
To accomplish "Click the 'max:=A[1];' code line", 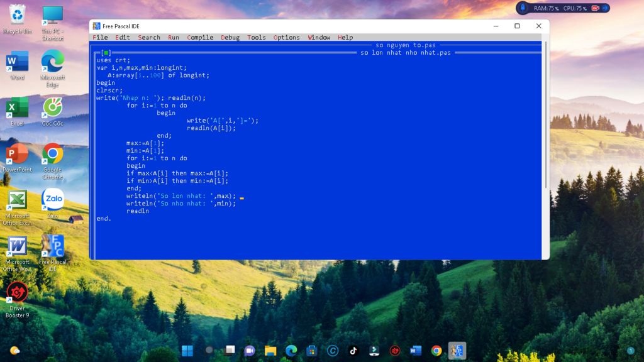I will 145,143.
